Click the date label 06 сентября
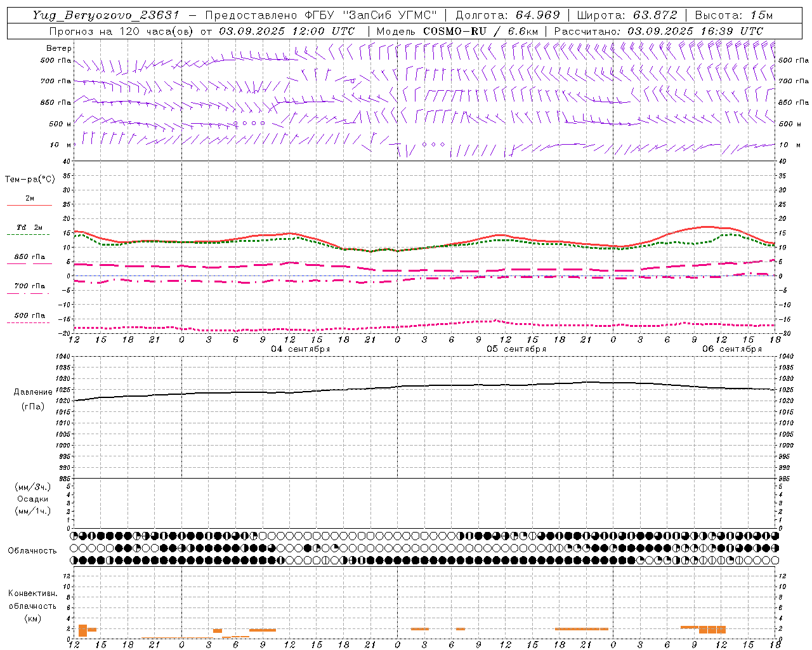Viewport: 812px width, 650px height. 732,349
